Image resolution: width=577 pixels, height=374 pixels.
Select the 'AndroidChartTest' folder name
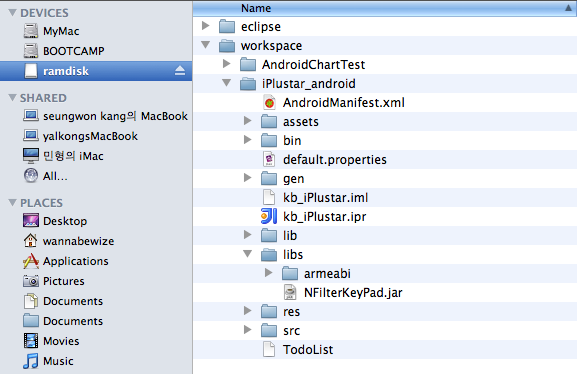click(x=314, y=64)
